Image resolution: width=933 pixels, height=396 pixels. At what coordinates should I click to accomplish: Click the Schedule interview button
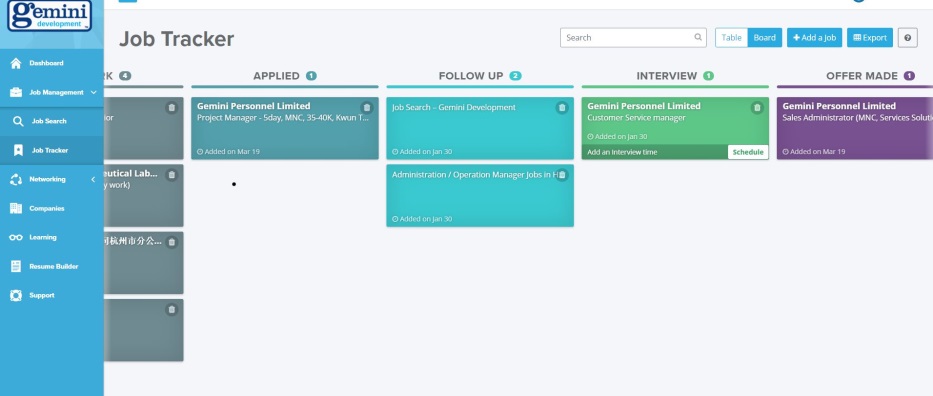748,152
